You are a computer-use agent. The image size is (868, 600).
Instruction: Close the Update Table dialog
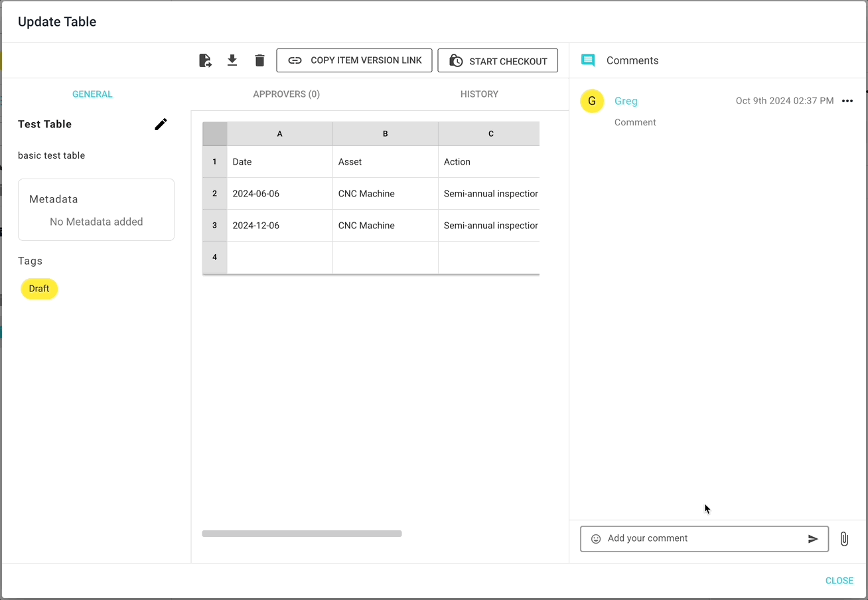[x=839, y=581]
